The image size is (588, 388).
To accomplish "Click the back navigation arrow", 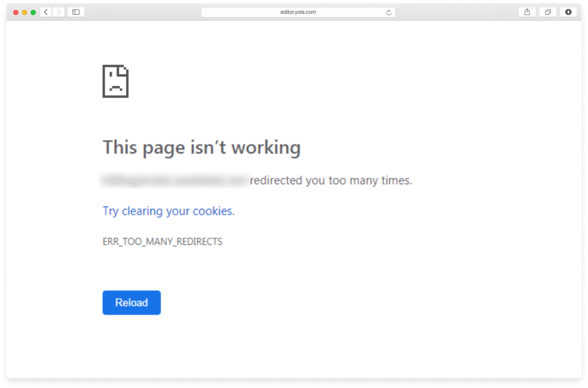I will pyautogui.click(x=46, y=12).
